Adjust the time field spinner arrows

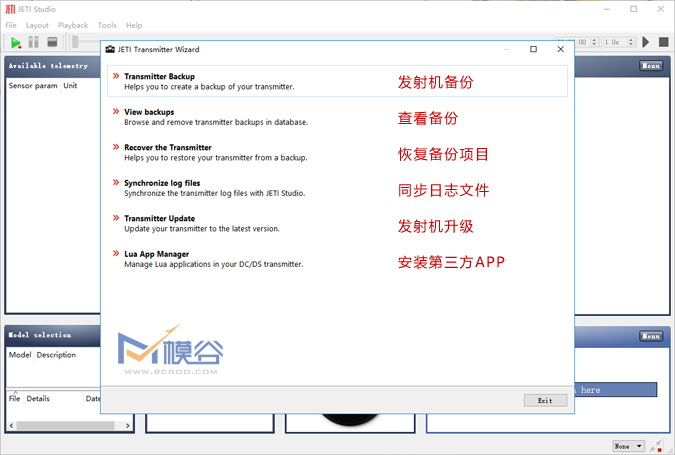pyautogui.click(x=594, y=42)
